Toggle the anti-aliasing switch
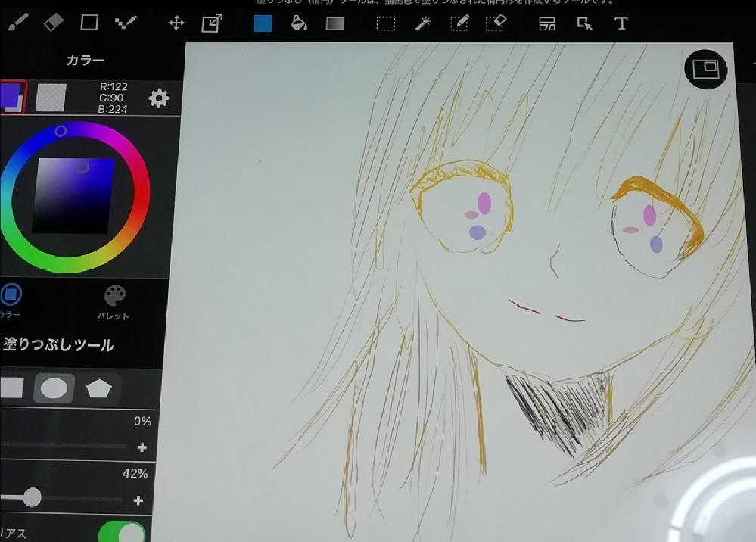Viewport: 756px width, 542px height. tap(122, 532)
